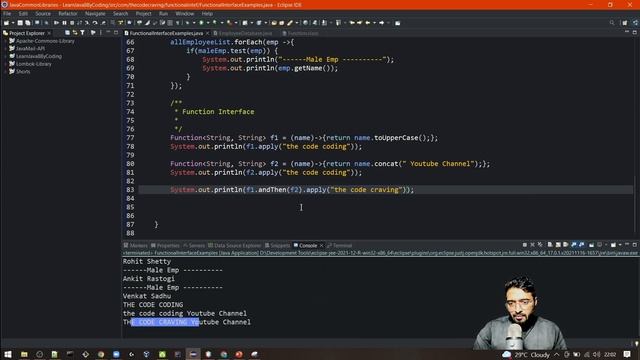Open the New dropdown arrow in toolbar

point(13,23)
